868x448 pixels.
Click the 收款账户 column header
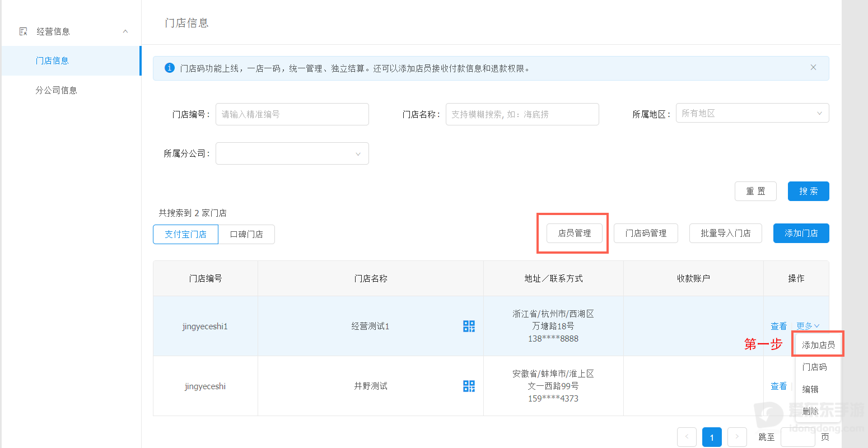coord(693,278)
